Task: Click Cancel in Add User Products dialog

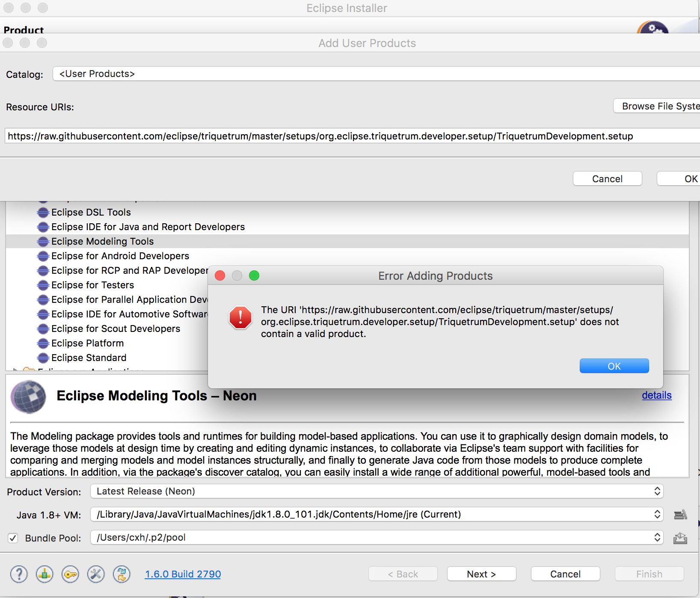Action: tap(607, 179)
